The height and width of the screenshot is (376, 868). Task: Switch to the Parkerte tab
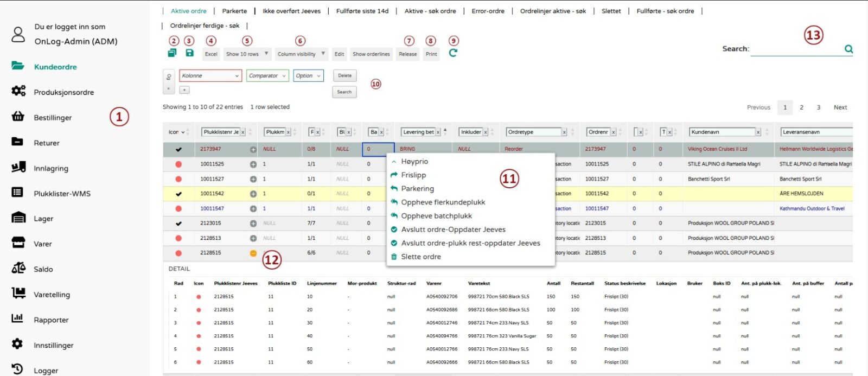tap(234, 11)
